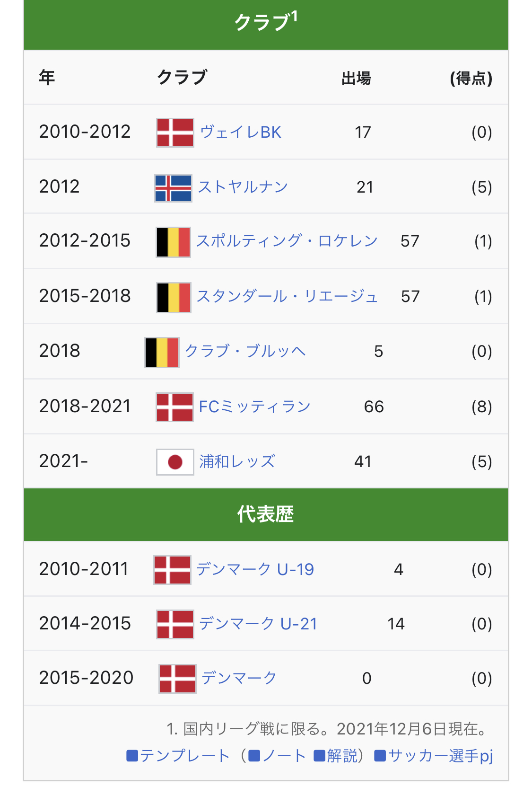532x796 pixels.
Task: Open the FCミッティラン club link
Action: tap(254, 407)
